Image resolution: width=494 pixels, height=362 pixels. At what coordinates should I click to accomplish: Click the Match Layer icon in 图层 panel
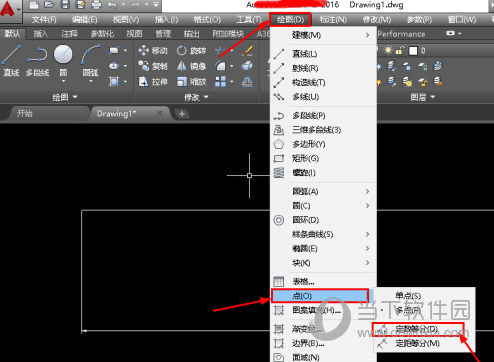(x=438, y=81)
